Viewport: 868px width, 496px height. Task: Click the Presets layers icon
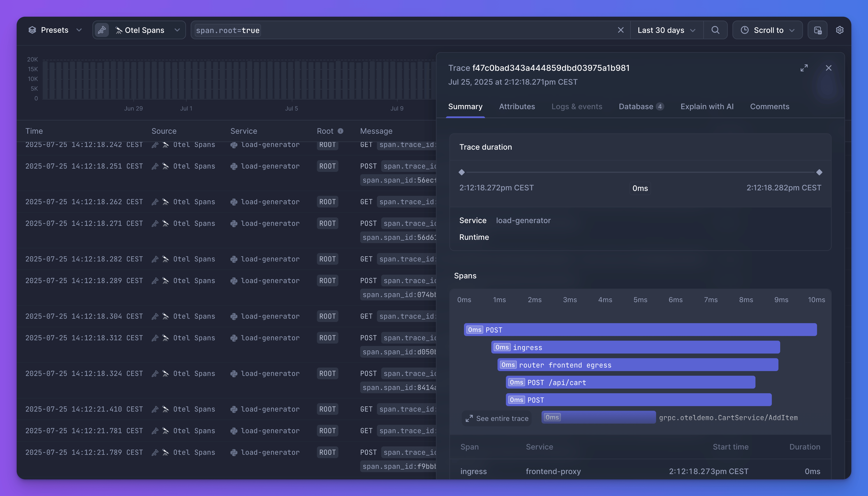click(x=32, y=30)
